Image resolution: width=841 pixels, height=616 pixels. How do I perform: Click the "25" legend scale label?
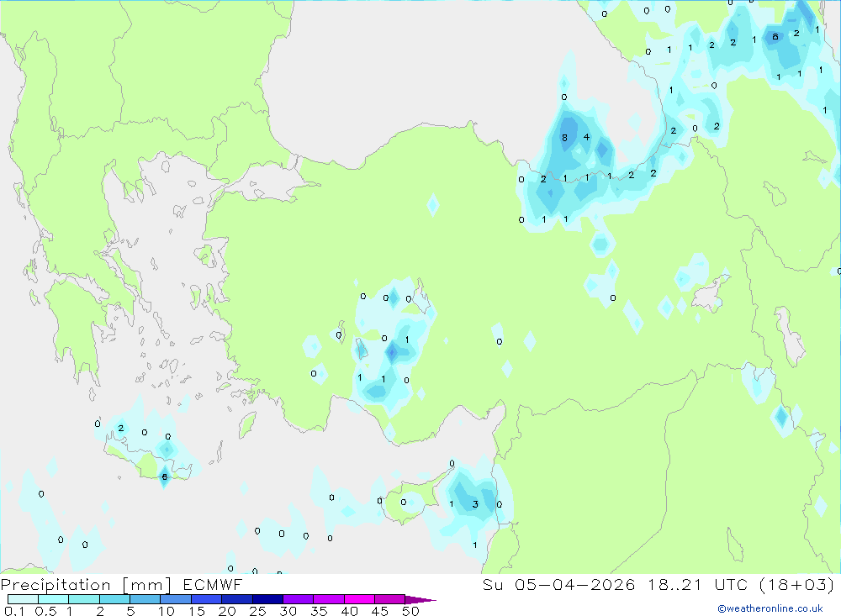click(x=257, y=611)
